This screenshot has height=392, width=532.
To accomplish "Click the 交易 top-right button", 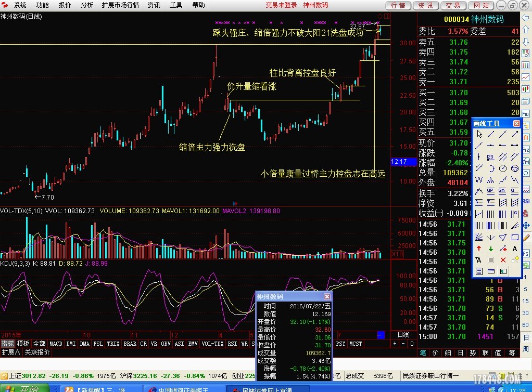I will tap(453, 5).
